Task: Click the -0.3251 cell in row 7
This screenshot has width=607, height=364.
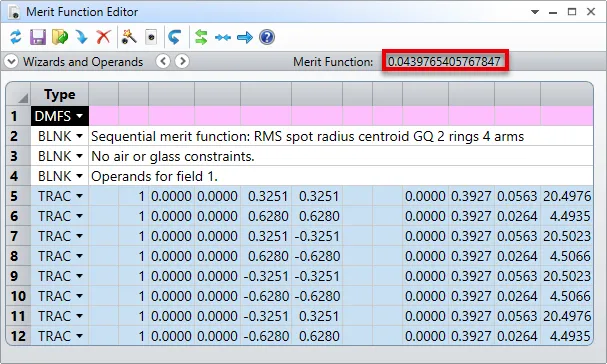Action: pos(317,236)
